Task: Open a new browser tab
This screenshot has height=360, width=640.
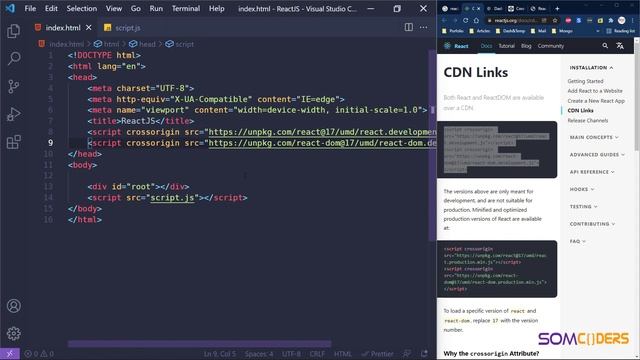Action: point(557,8)
